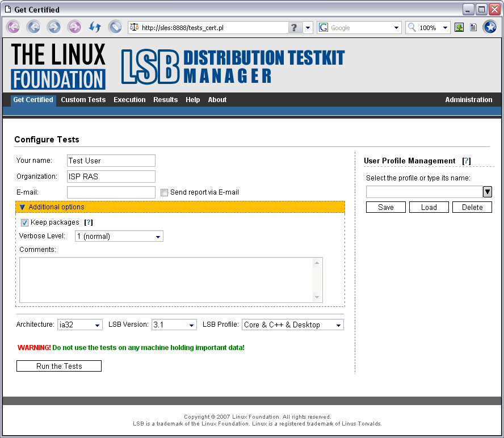The width and height of the screenshot is (504, 438).
Task: Open the Help menu item
Action: click(193, 100)
